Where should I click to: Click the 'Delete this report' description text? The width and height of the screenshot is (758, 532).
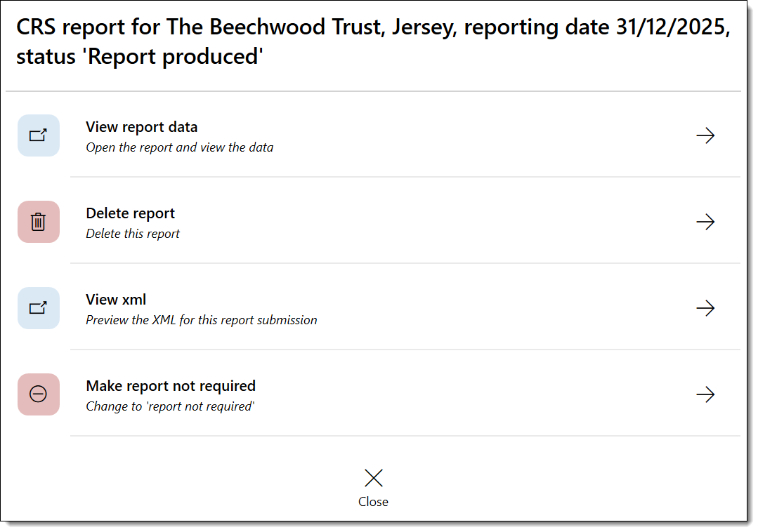(x=133, y=234)
